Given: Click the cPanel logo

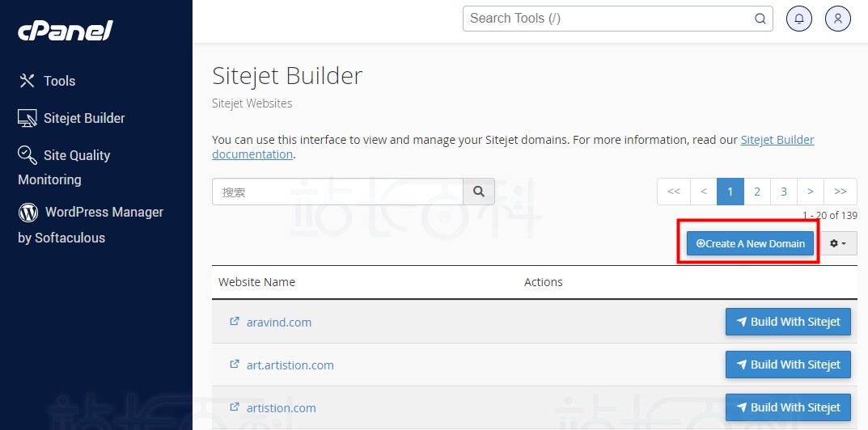Looking at the screenshot, I should (66, 30).
